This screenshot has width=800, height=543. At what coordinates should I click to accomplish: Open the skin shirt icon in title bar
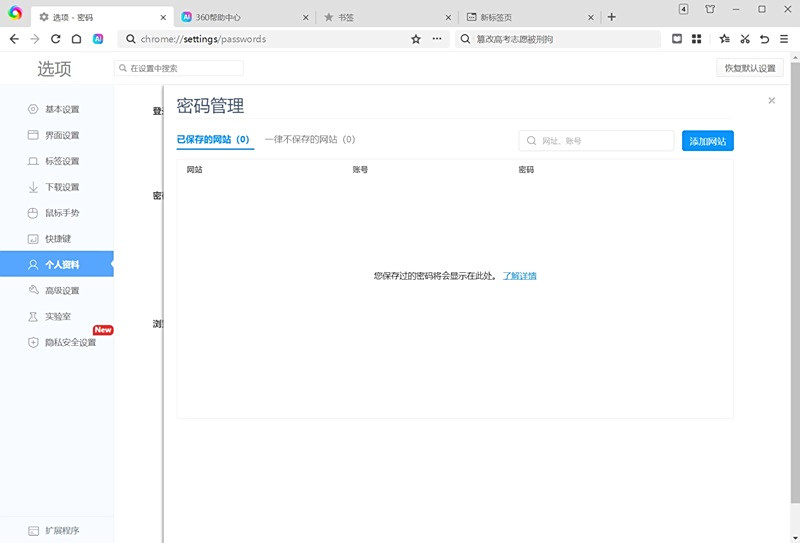click(x=710, y=9)
